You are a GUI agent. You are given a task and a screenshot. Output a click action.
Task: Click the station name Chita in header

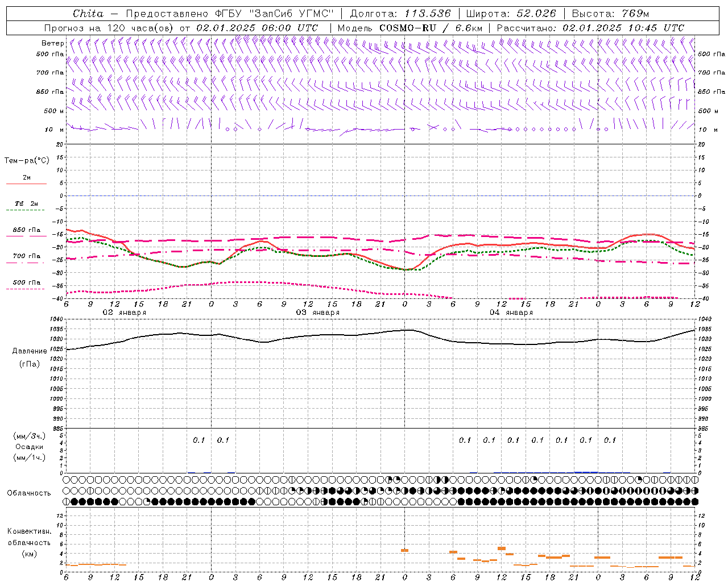(x=88, y=14)
